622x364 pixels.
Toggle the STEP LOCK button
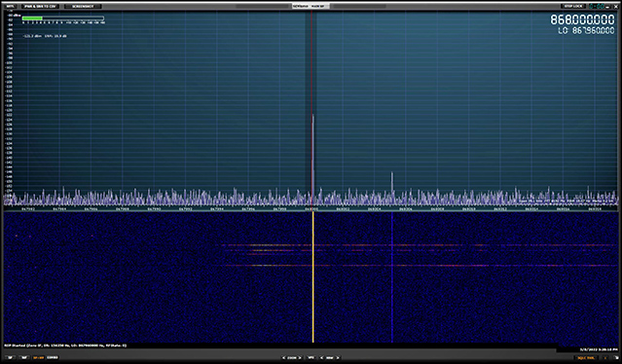[572, 7]
